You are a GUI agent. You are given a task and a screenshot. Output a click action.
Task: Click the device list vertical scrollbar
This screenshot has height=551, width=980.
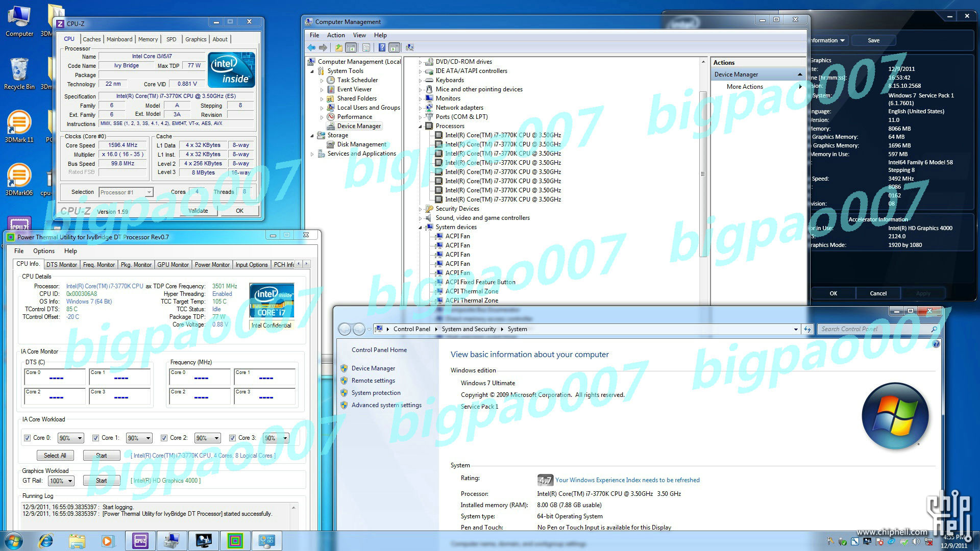tap(703, 173)
